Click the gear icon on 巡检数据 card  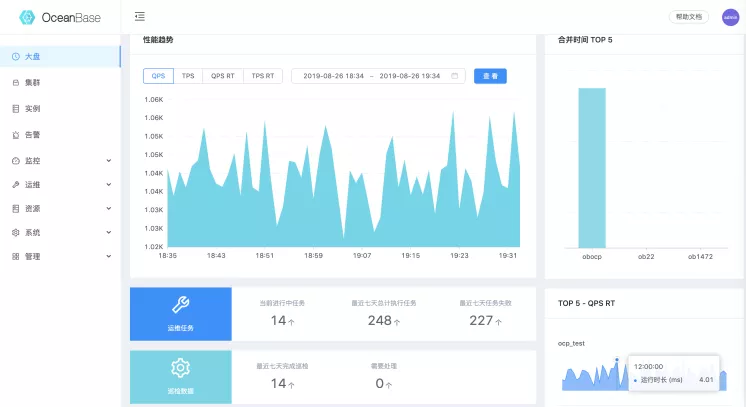[181, 368]
